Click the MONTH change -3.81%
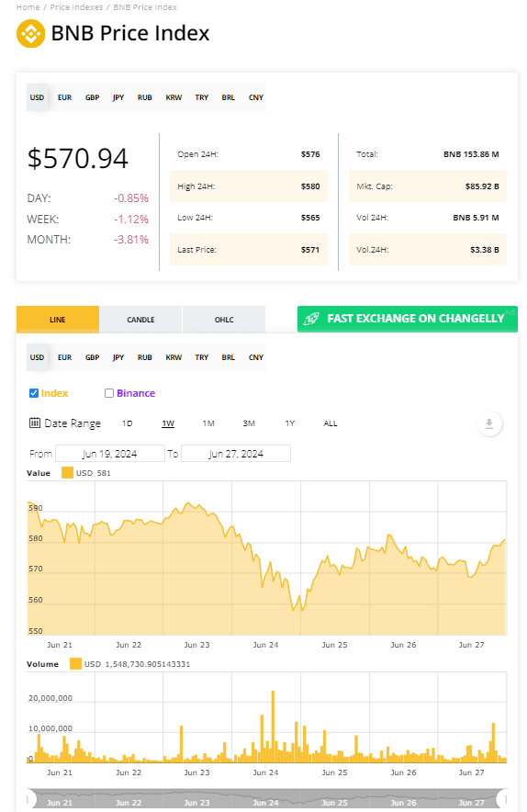527x812 pixels. (x=131, y=240)
